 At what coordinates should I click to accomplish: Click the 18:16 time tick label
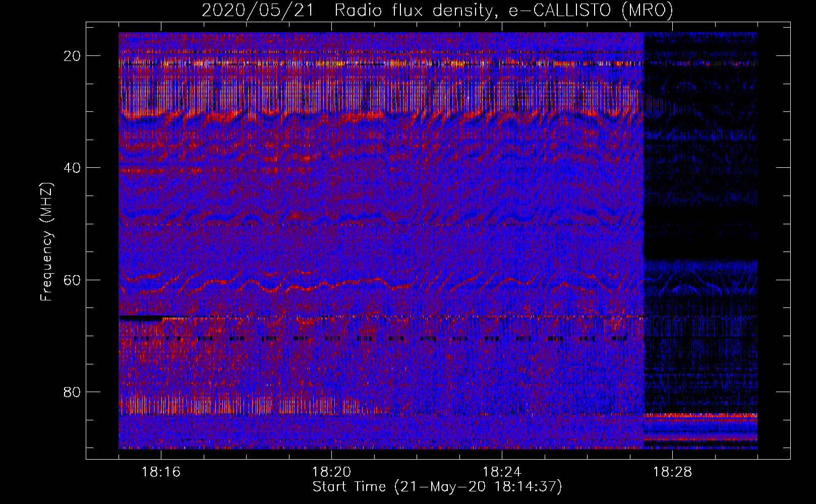point(161,472)
